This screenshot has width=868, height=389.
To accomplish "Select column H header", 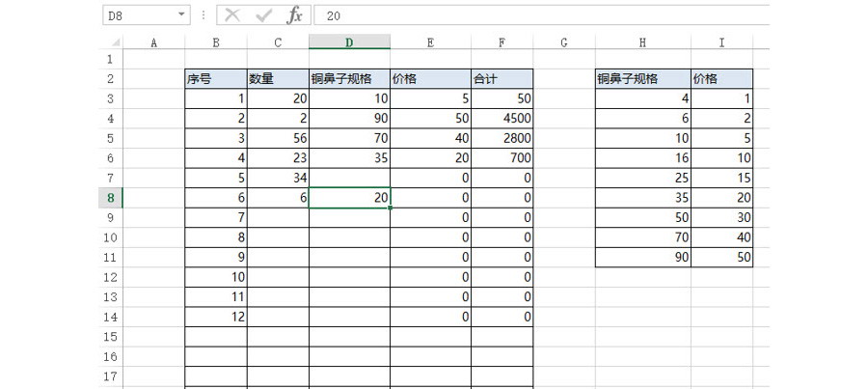I will pos(642,42).
